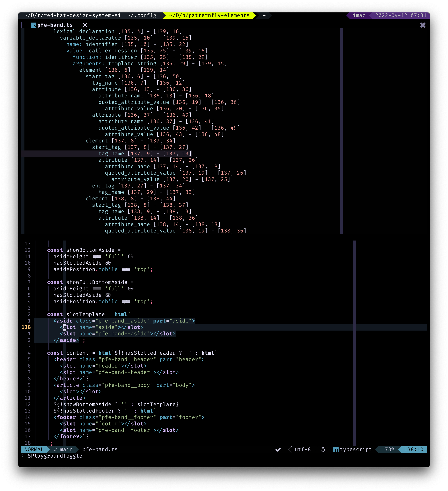Click the :TSPlaygroundToggle command text
448x491 pixels.
point(52,456)
